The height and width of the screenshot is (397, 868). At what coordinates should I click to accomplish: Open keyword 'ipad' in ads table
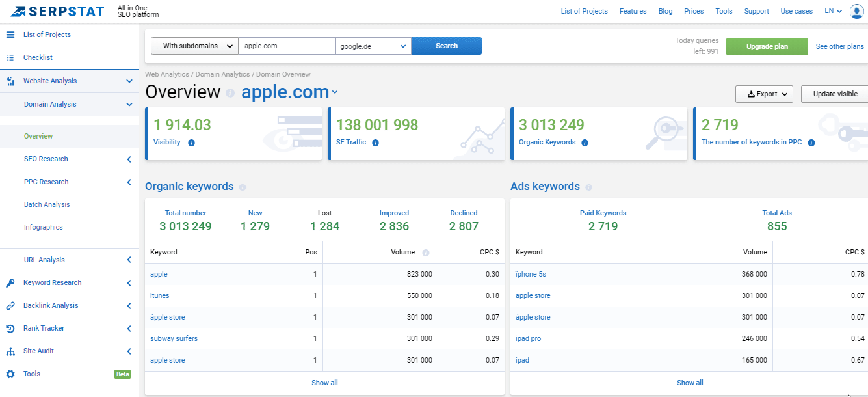pos(522,360)
